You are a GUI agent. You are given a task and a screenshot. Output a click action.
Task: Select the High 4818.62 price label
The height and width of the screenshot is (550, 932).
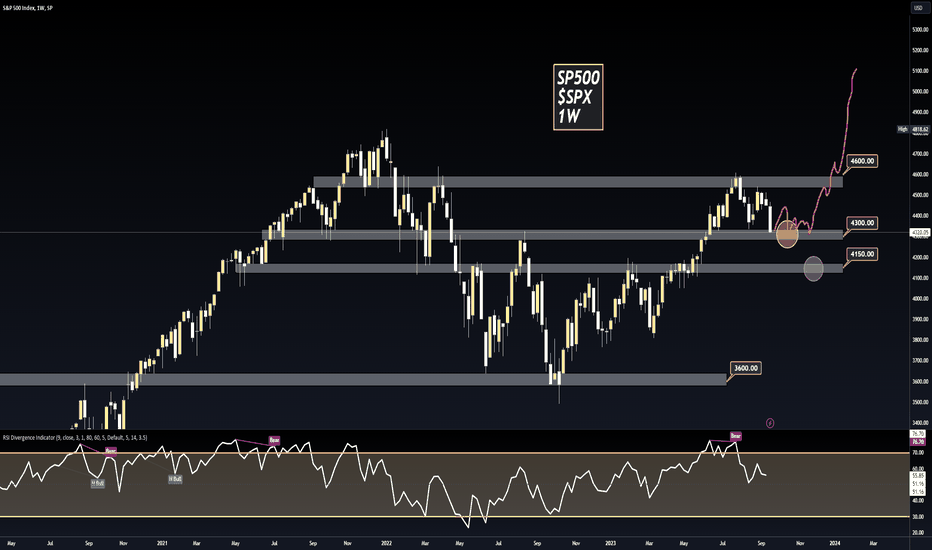tap(913, 129)
